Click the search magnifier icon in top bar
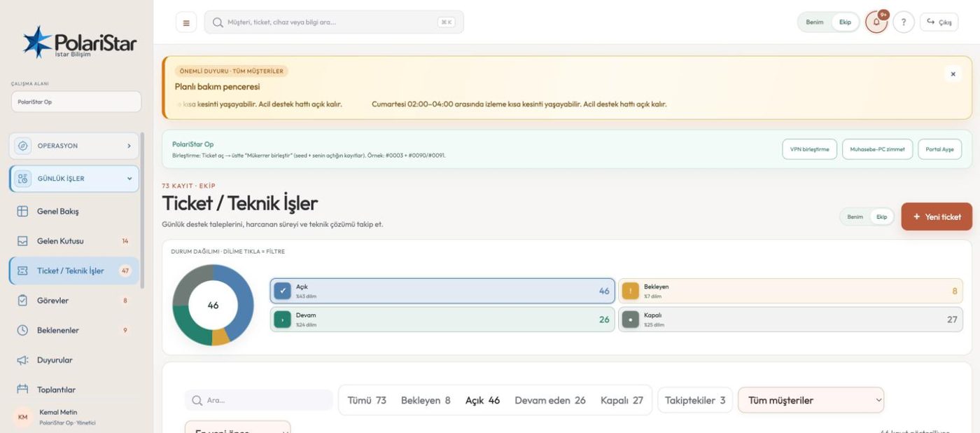 (x=218, y=22)
